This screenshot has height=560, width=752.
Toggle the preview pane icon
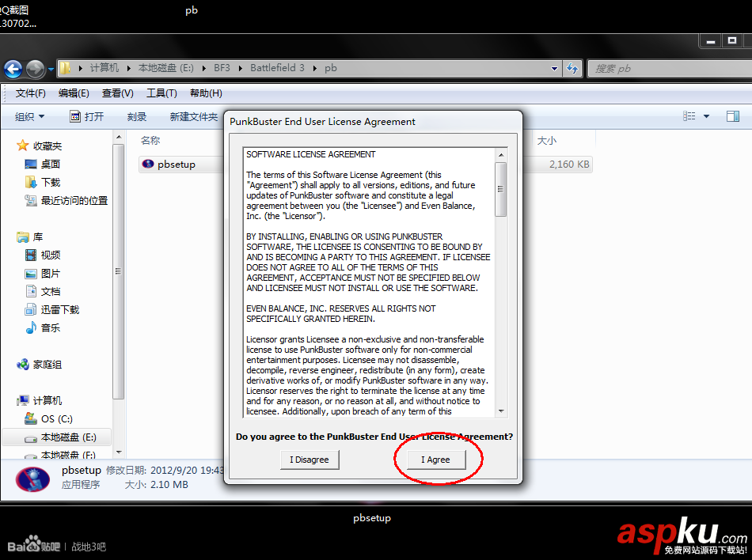(733, 116)
